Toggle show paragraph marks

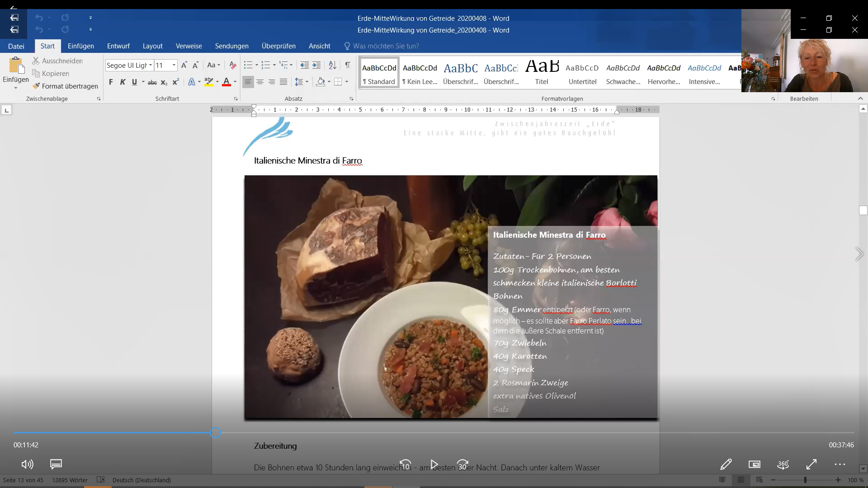pos(348,65)
